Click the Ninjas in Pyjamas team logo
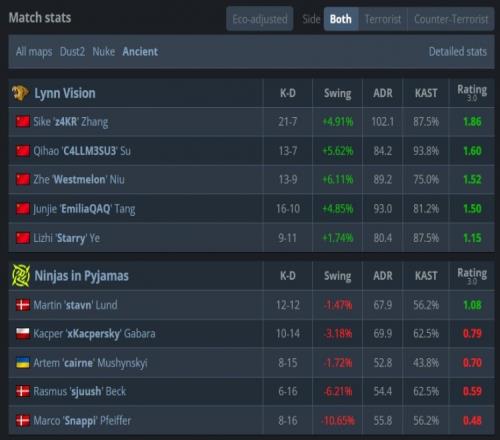The width and height of the screenshot is (500, 440). point(21,276)
